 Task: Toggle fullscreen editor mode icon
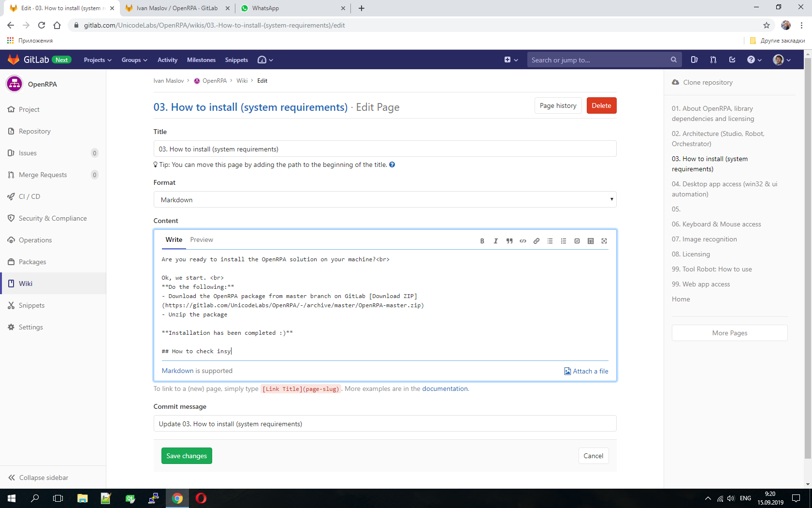604,241
